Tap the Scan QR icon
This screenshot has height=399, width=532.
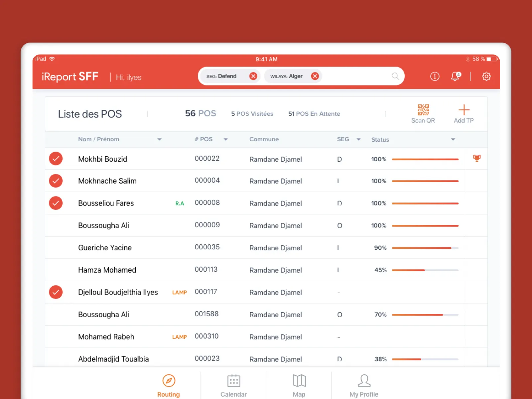click(423, 110)
